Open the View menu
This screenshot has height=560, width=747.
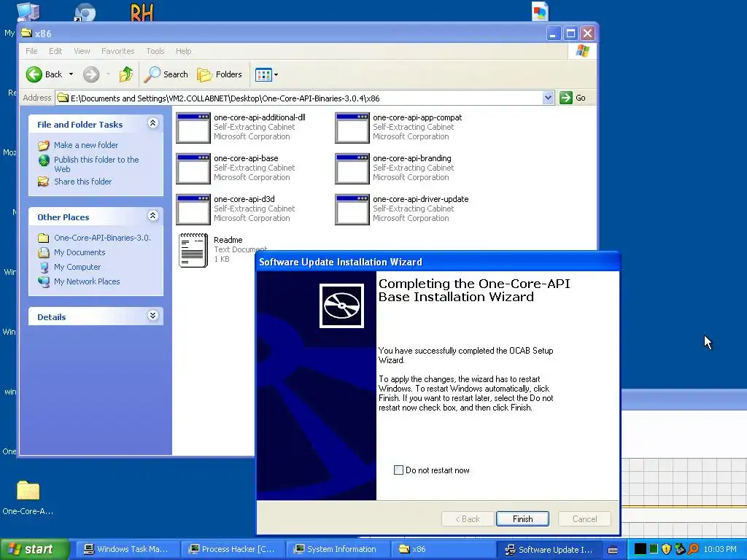point(82,51)
